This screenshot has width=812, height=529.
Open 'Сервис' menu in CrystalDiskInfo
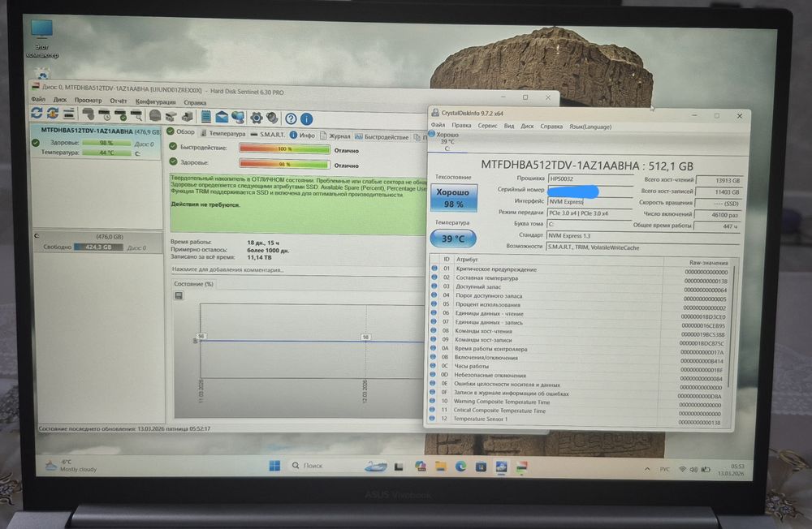tap(487, 126)
